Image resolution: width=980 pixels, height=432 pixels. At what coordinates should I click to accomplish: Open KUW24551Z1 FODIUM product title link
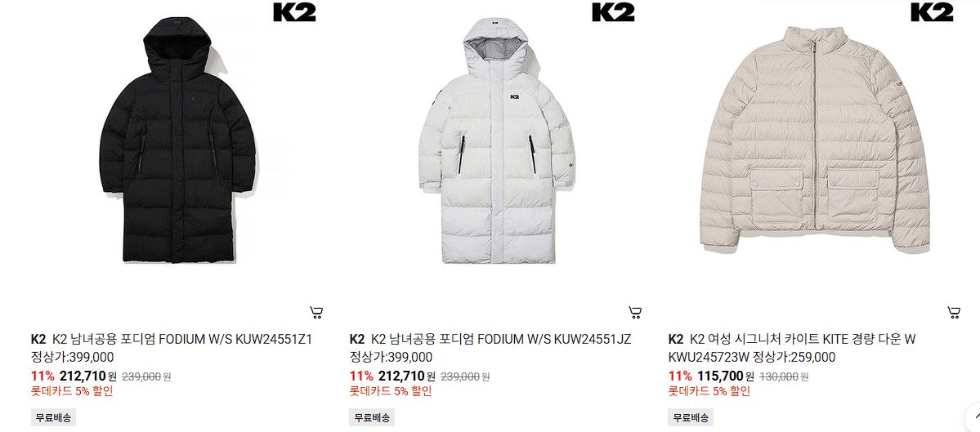(x=182, y=339)
